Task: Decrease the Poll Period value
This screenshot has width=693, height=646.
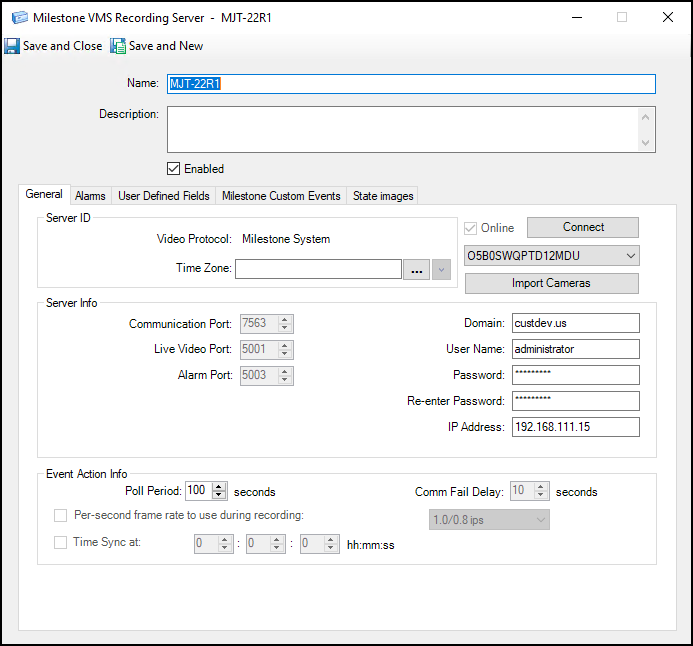Action: 219,495
